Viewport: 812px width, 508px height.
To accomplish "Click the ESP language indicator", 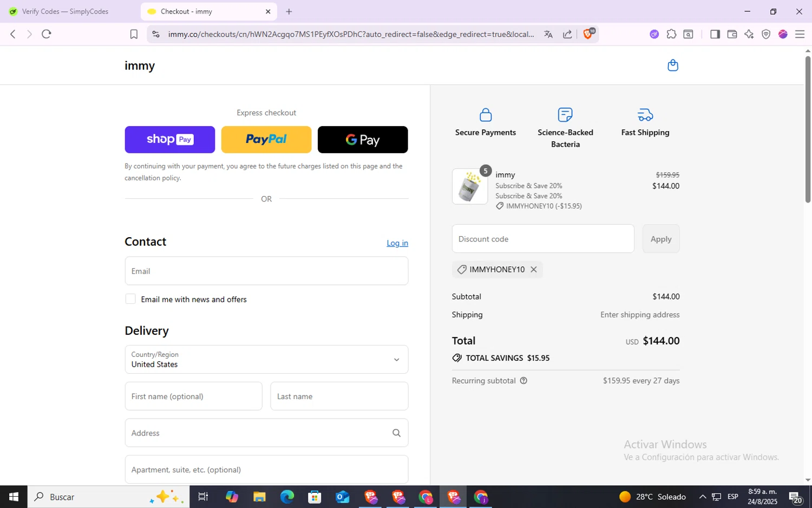I will (733, 497).
